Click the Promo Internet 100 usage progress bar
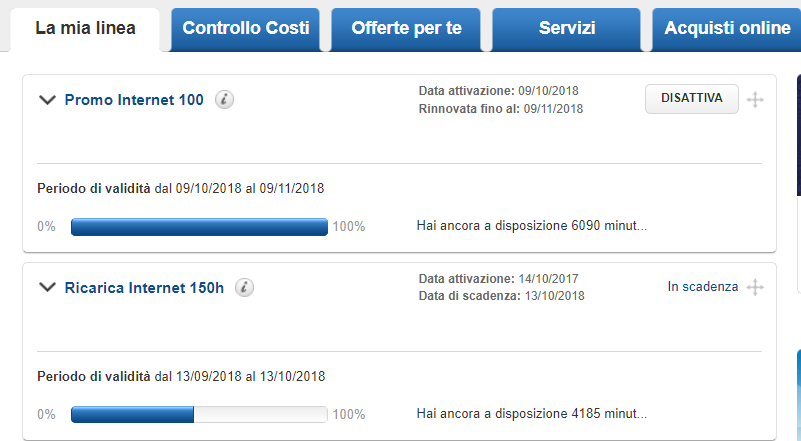Screen dimensions: 801x441 click(x=199, y=227)
